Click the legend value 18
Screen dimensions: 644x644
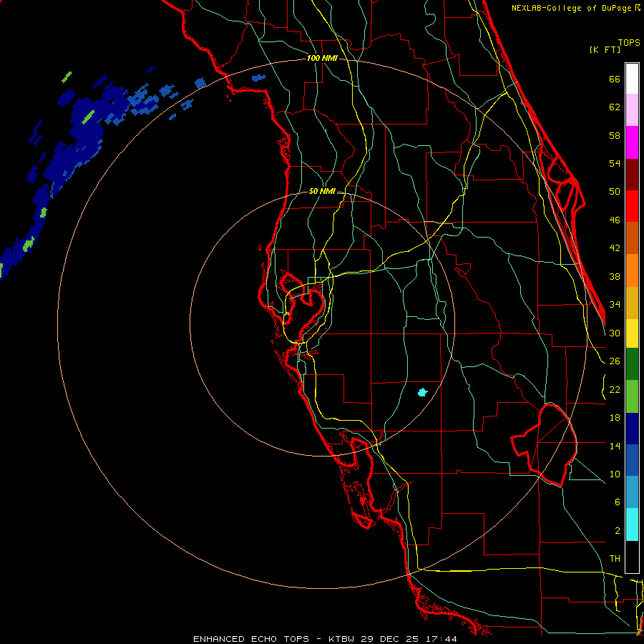pyautogui.click(x=615, y=418)
